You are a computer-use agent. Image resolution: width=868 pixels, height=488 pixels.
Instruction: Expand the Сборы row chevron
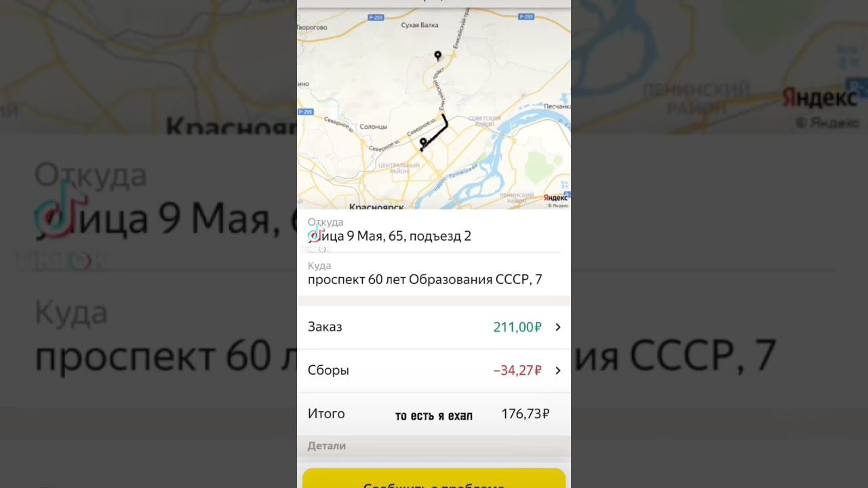click(558, 371)
